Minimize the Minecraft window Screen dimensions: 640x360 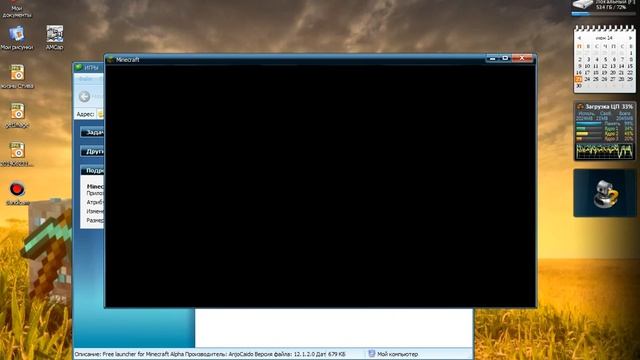[493, 59]
